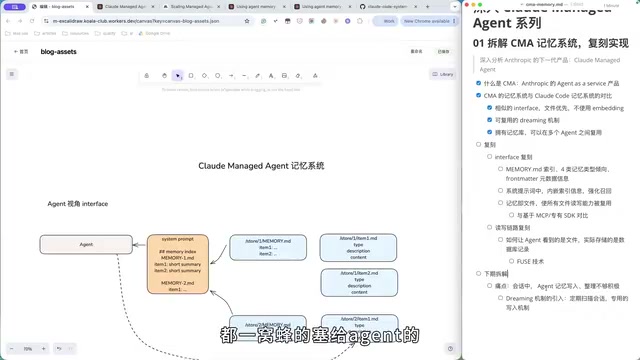Go back in browser history

pyautogui.click(x=8, y=21)
